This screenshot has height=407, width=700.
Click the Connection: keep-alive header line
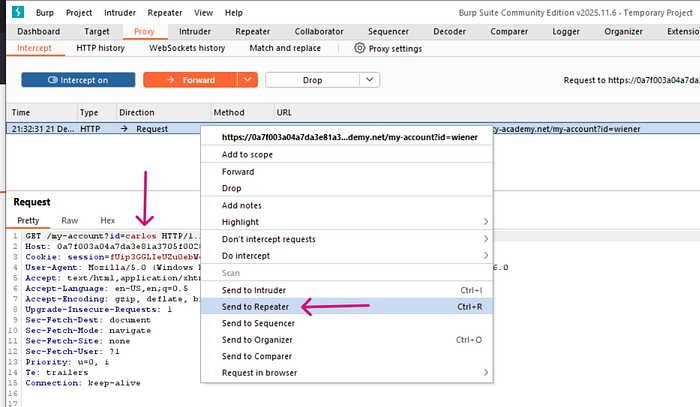(83, 383)
